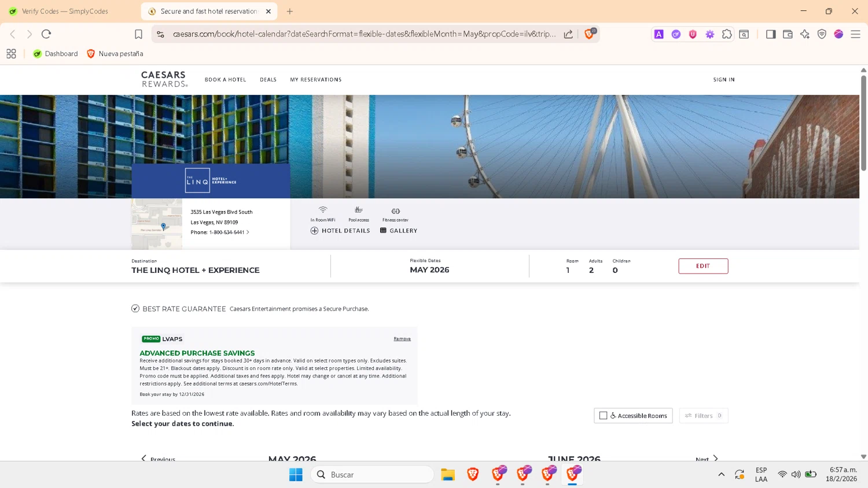Open the hotel Gallery
The height and width of the screenshot is (488, 868).
click(399, 231)
